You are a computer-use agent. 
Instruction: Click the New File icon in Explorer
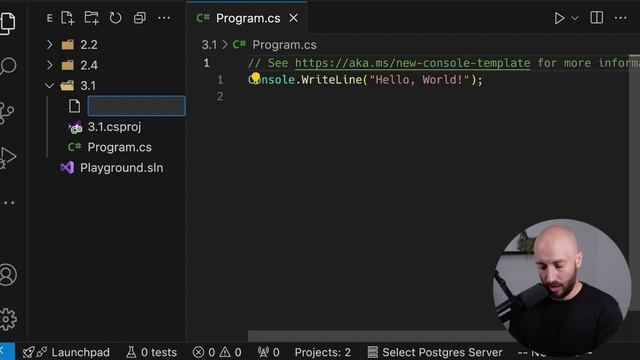[x=67, y=18]
